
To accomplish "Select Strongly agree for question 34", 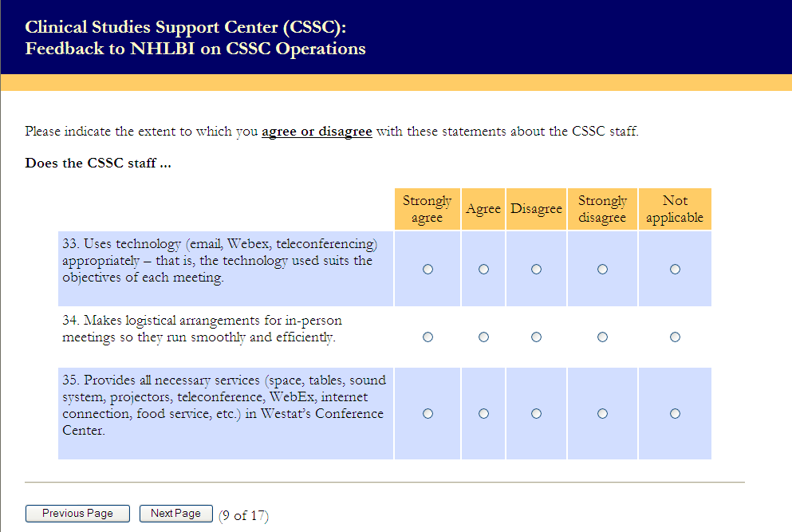I will point(428,337).
